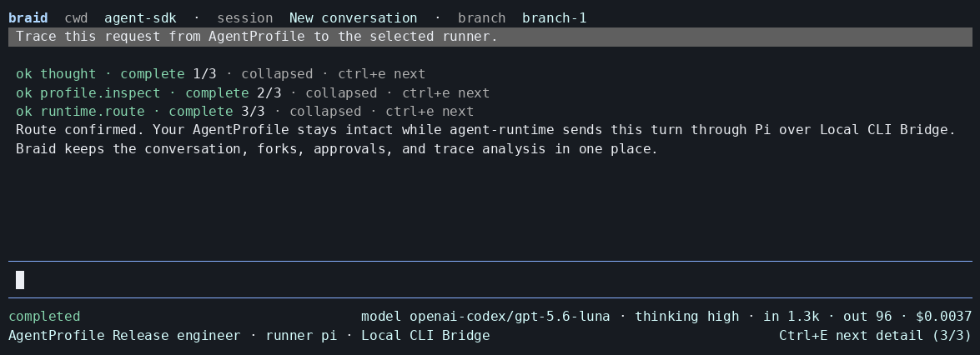Image resolution: width=980 pixels, height=355 pixels.
Task: Select the branch-1 branch label
Action: (555, 18)
